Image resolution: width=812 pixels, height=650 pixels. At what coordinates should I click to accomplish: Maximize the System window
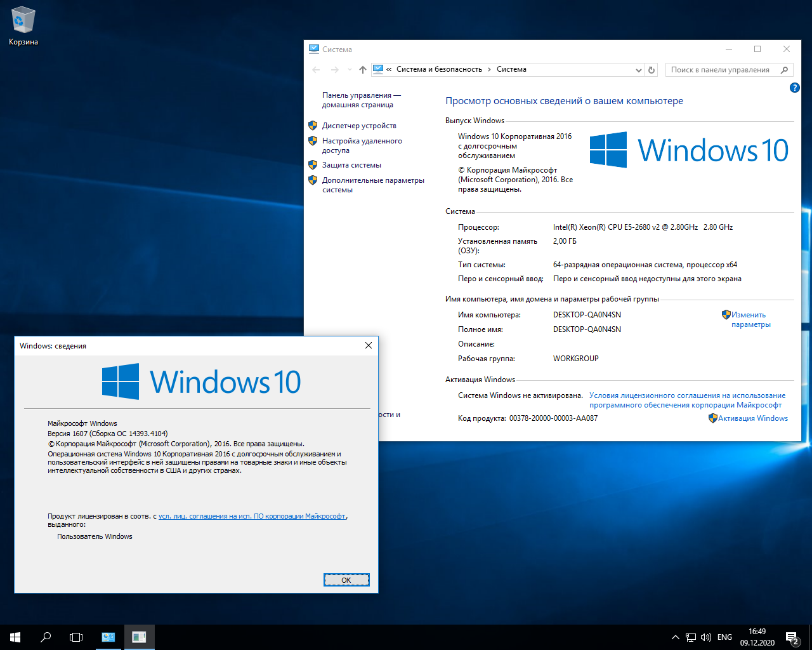757,49
